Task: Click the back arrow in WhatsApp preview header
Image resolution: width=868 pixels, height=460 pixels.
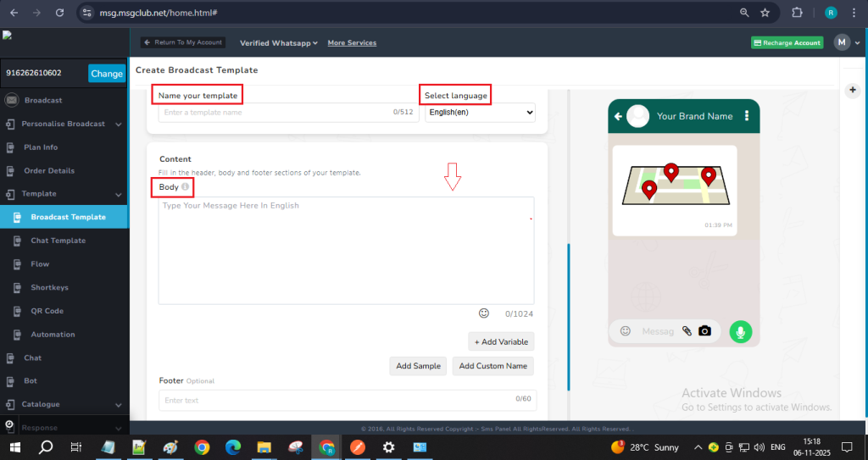Action: tap(619, 116)
